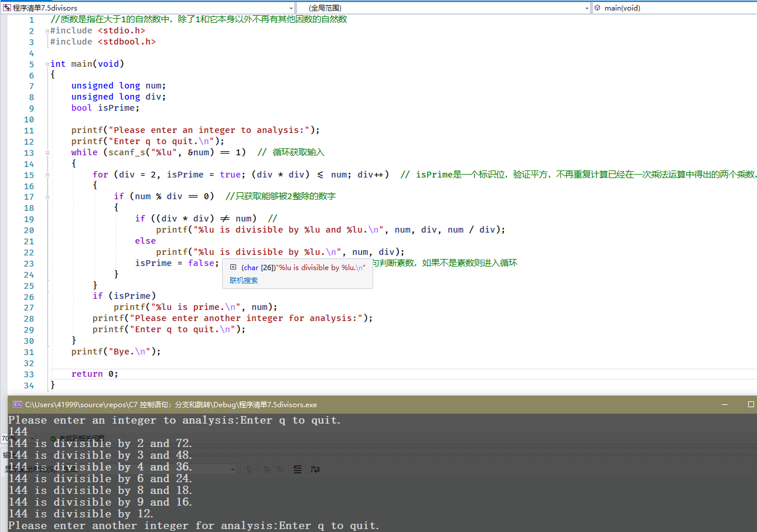Viewport: 757px width, 532px height.
Task: Click 'isPrime = false;' on line 23
Action: pos(177,263)
